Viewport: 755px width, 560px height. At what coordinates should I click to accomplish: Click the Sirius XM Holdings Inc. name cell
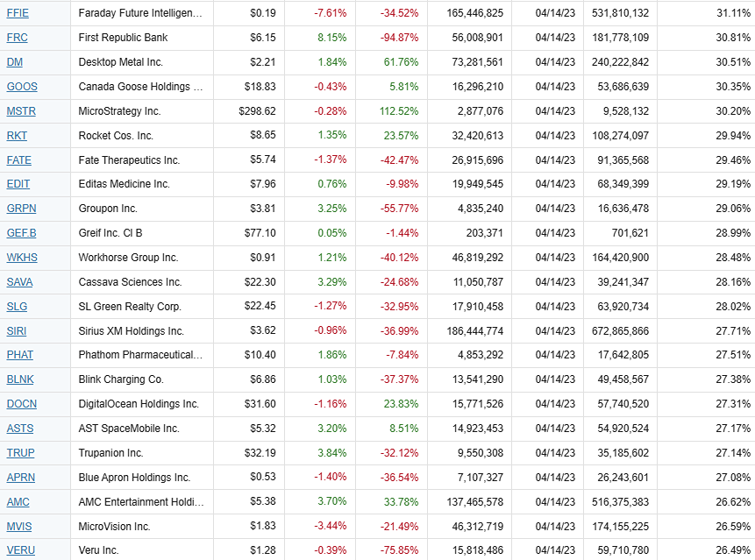point(131,331)
